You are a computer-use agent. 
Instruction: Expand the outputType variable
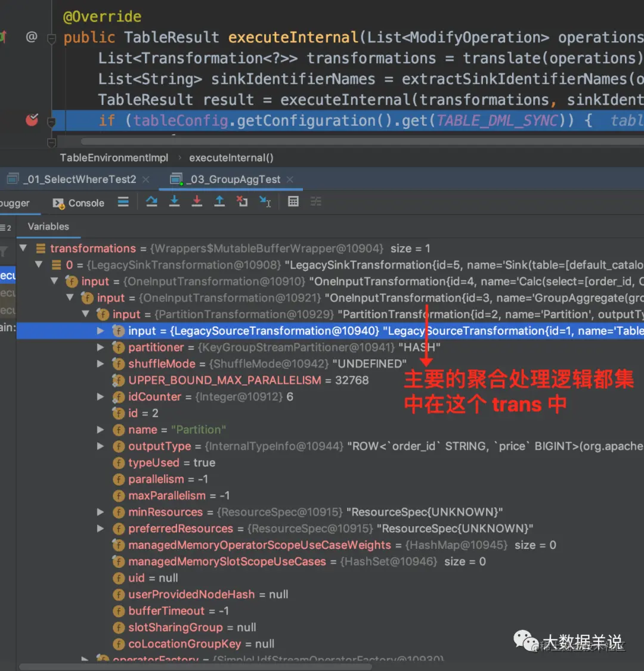point(101,446)
